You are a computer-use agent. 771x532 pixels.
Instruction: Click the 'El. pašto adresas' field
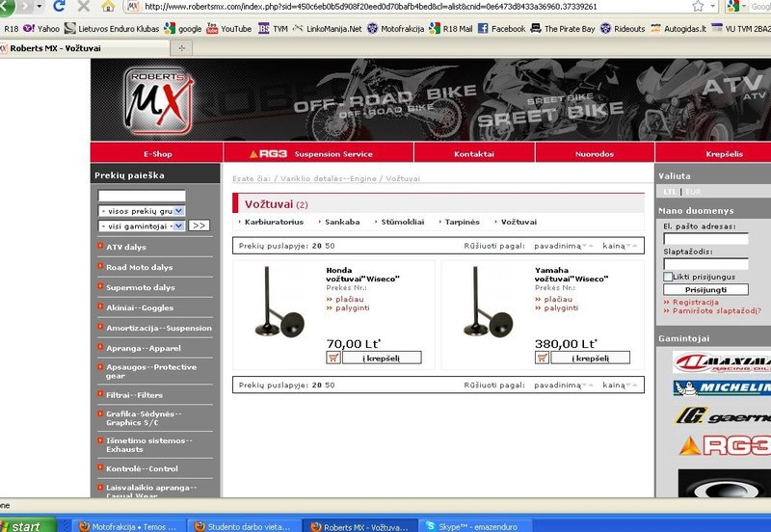705,239
